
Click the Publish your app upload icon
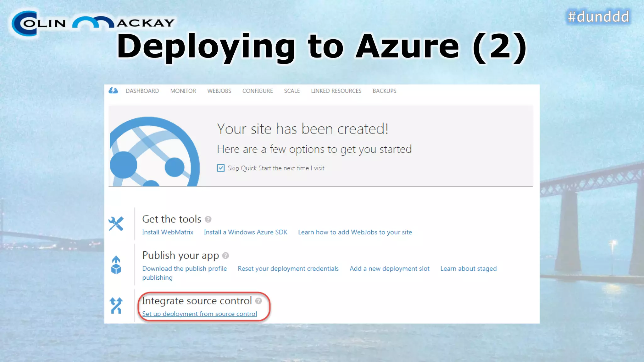tap(116, 265)
